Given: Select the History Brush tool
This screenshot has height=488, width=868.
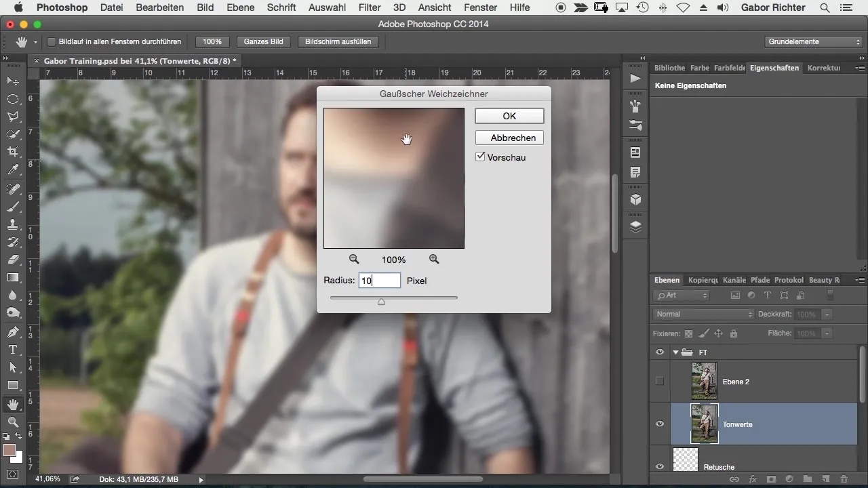Looking at the screenshot, I should (12, 242).
